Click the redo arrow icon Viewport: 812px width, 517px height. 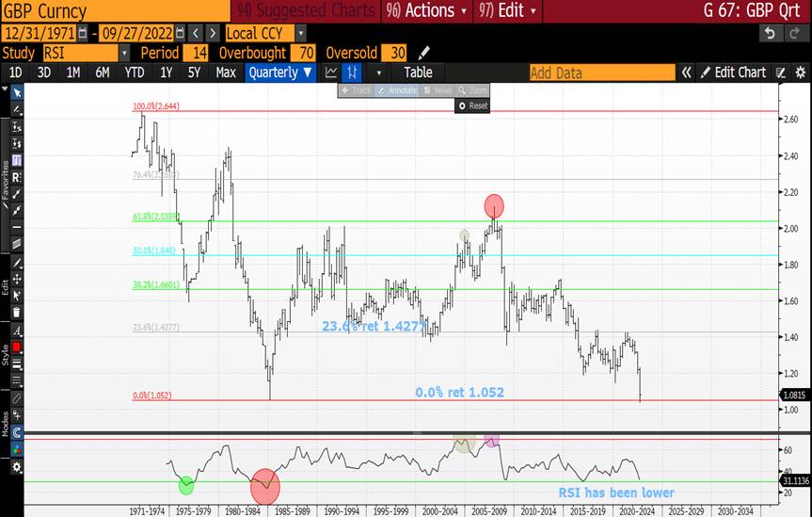794,34
